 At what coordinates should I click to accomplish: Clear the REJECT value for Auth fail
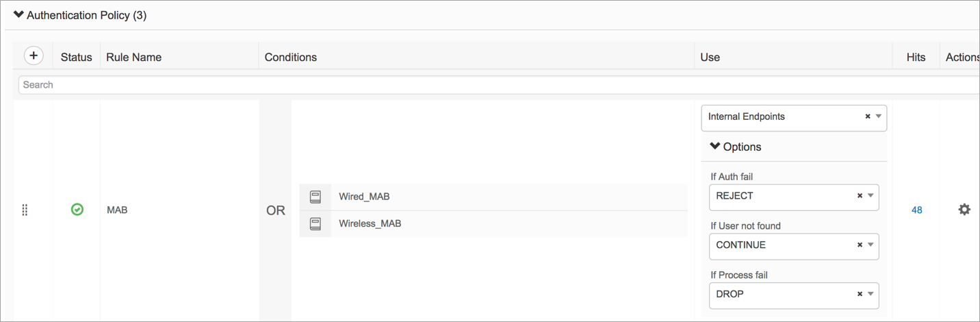[860, 196]
